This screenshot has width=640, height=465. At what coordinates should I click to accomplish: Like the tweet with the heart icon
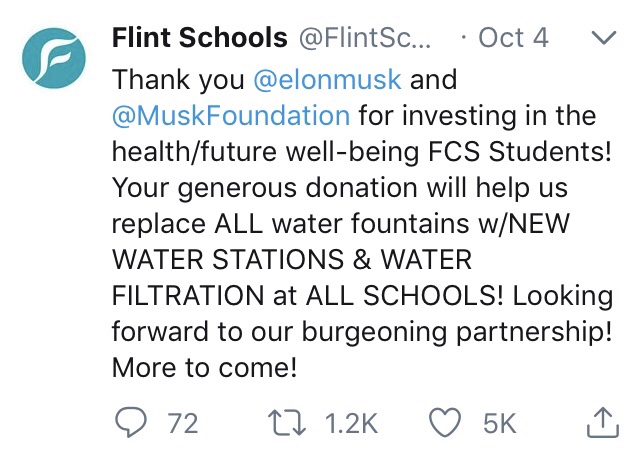(444, 423)
